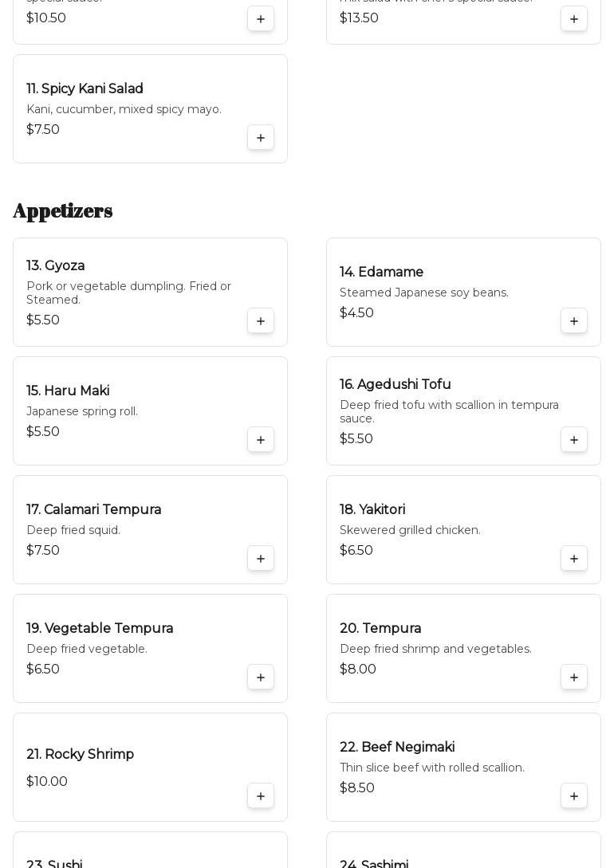Add Rocky Shrimp with plus icon
This screenshot has height=868, width=614.
pos(261,796)
